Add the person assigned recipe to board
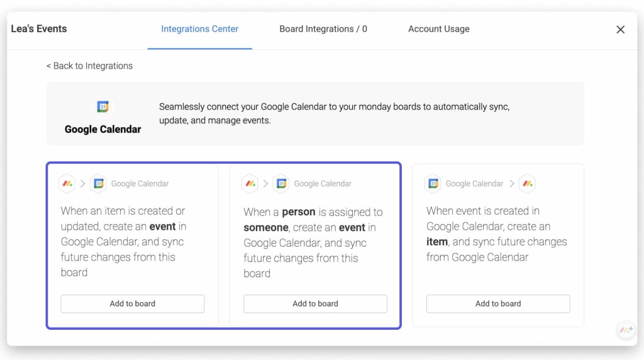The image size is (644, 360). (316, 304)
